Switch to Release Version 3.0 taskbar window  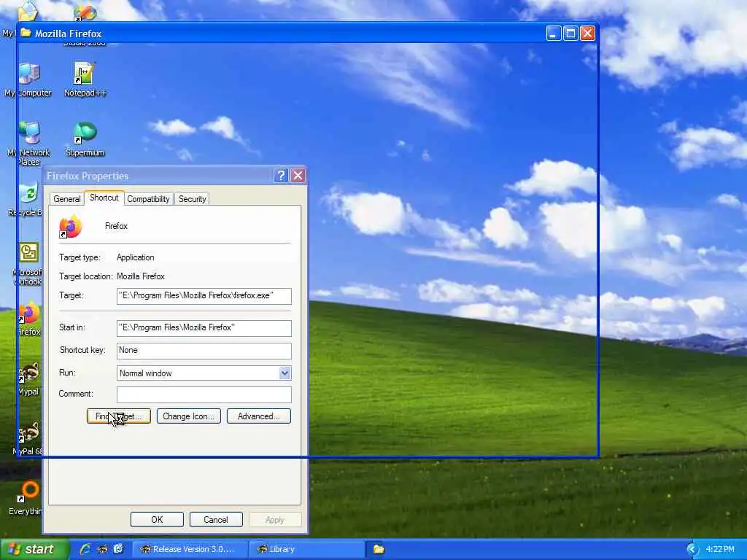coord(190,549)
